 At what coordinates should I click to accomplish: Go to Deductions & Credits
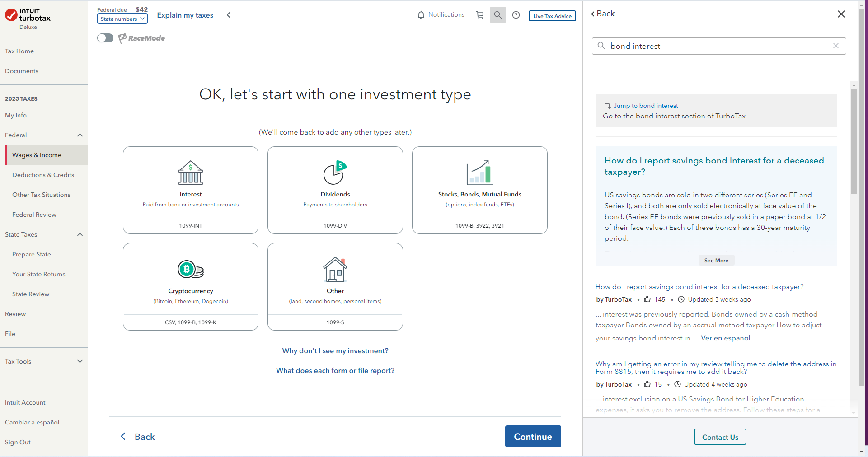pyautogui.click(x=43, y=175)
